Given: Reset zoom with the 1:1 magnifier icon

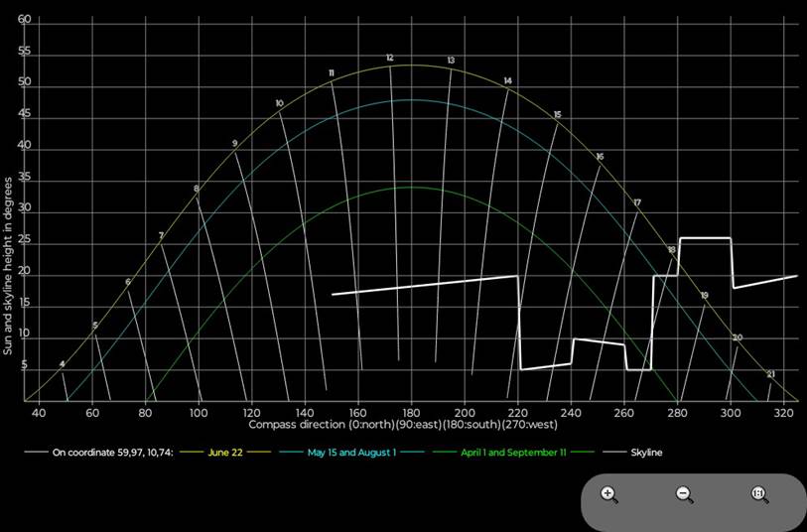Looking at the screenshot, I should (x=759, y=494).
